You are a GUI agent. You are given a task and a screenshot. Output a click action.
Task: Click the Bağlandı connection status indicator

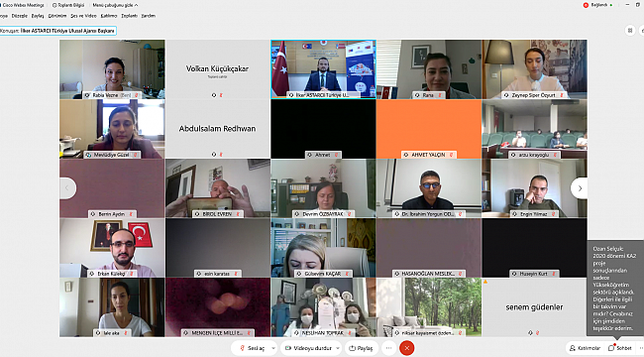[x=598, y=5]
